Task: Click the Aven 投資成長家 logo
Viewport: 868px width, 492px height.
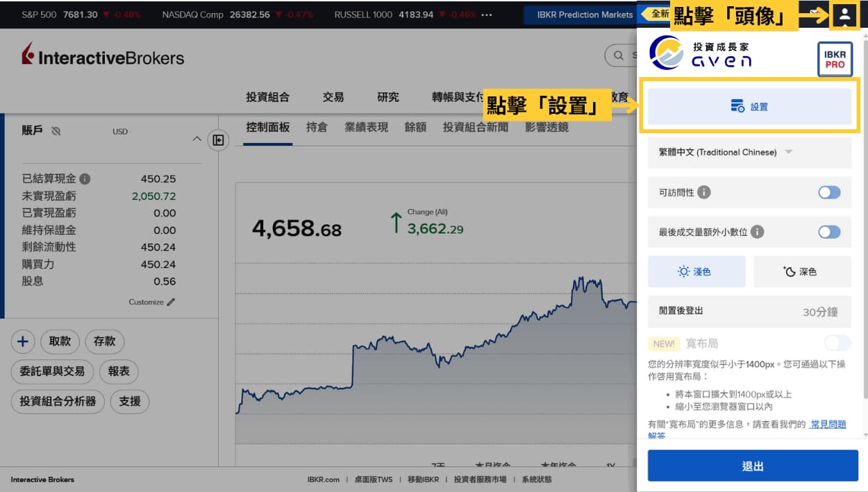Action: coord(701,54)
